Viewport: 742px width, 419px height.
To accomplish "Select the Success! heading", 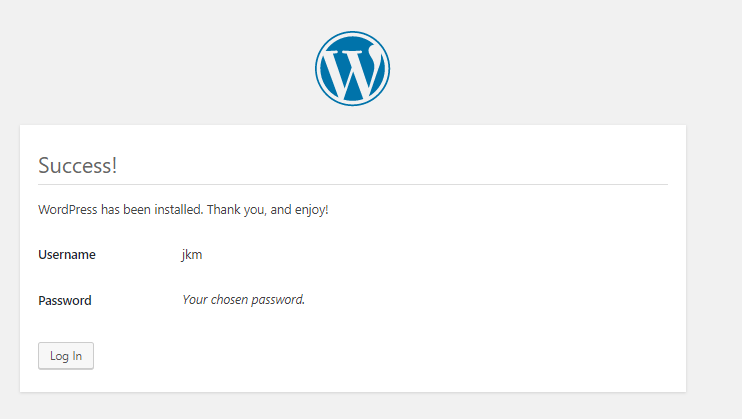I will coord(78,166).
